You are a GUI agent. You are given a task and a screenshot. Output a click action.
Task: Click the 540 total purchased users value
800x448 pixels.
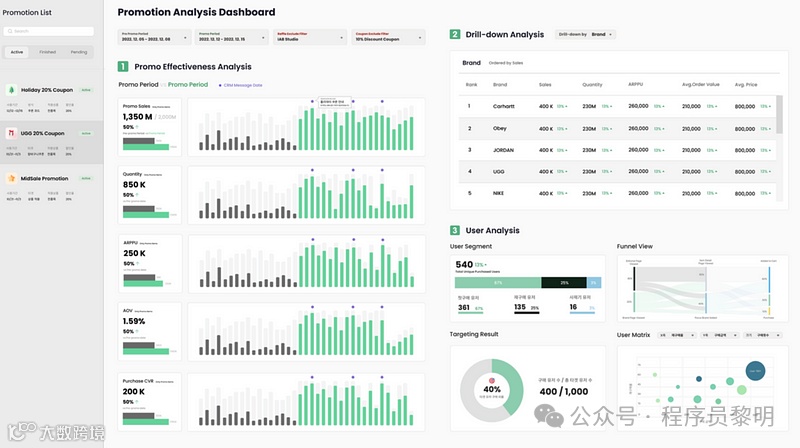tap(464, 264)
